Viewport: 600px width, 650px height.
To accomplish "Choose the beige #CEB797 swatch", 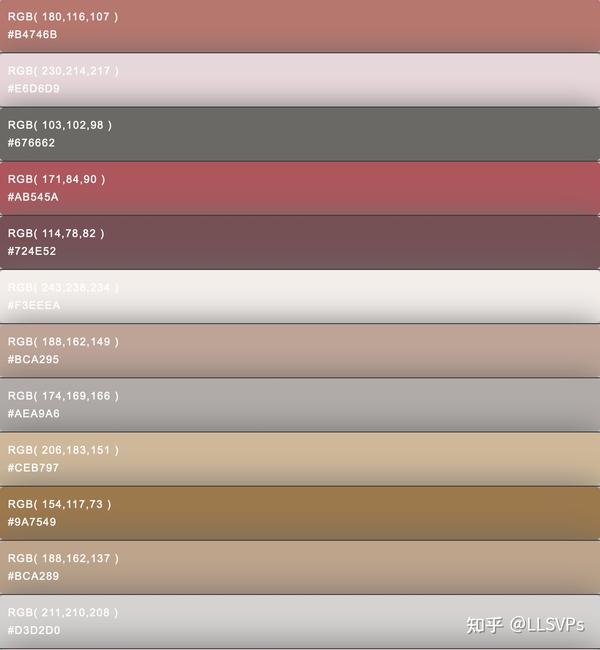I will [x=300, y=459].
